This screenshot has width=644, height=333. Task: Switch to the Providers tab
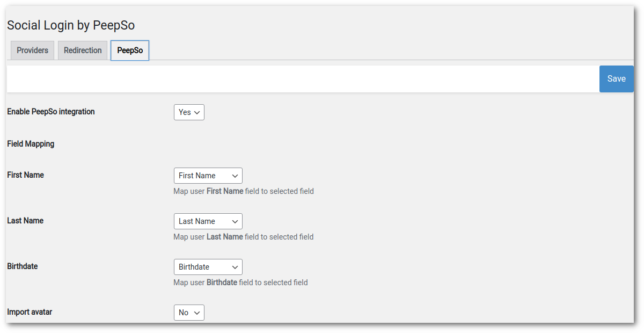pyautogui.click(x=32, y=50)
